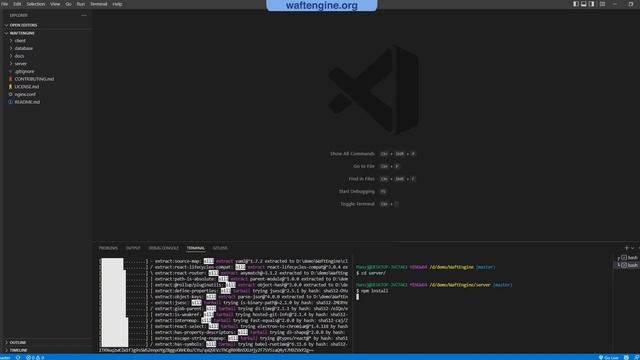Open the .gitignore file
This screenshot has width=640, height=360.
click(x=24, y=71)
